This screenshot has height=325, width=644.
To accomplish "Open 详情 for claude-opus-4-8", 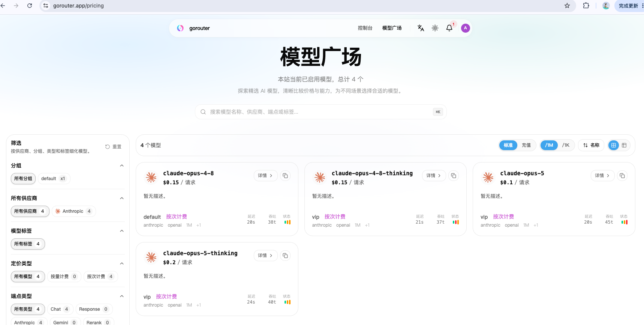I will [x=265, y=176].
